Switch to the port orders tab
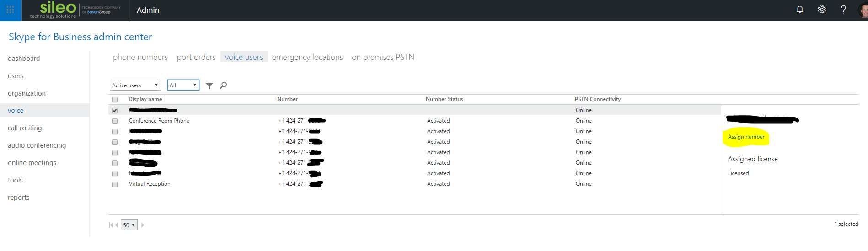The width and height of the screenshot is (868, 251). [x=196, y=57]
